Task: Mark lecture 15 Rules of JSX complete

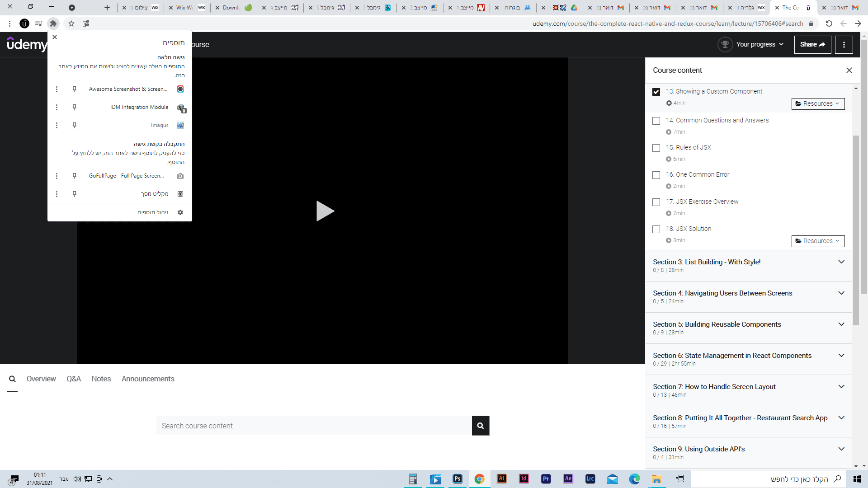Action: coord(656,148)
